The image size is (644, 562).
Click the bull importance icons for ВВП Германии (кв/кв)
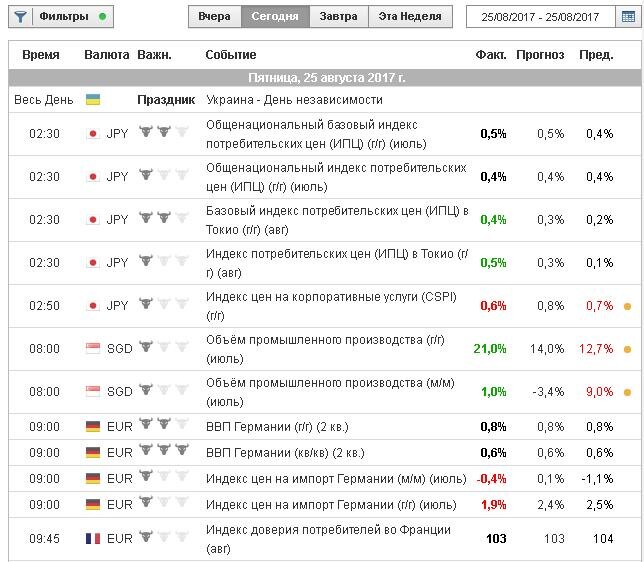163,452
